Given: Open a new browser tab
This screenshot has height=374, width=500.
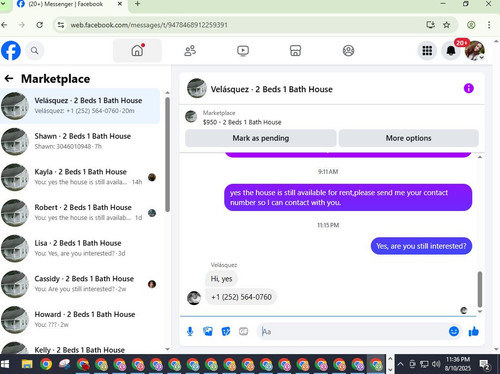Looking at the screenshot, I should (x=137, y=4).
